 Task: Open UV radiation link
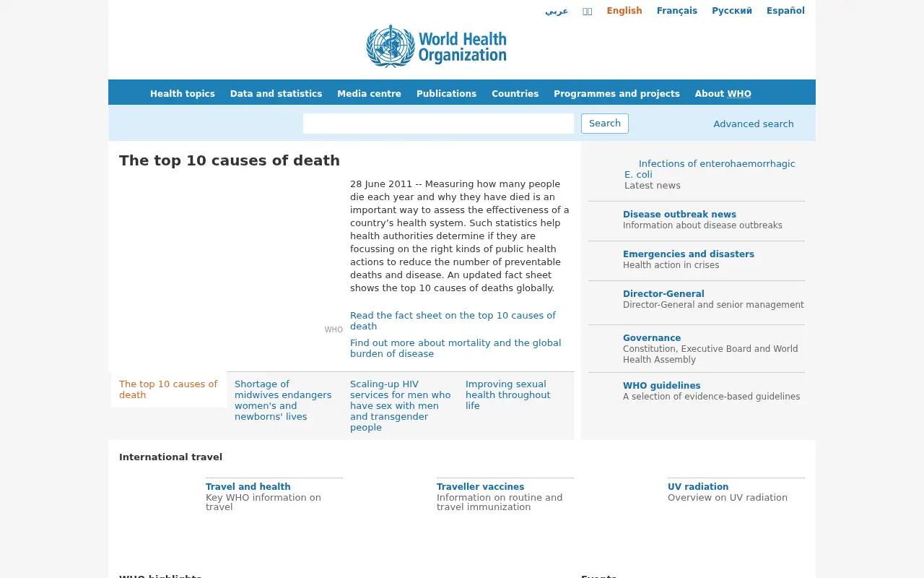click(x=698, y=487)
